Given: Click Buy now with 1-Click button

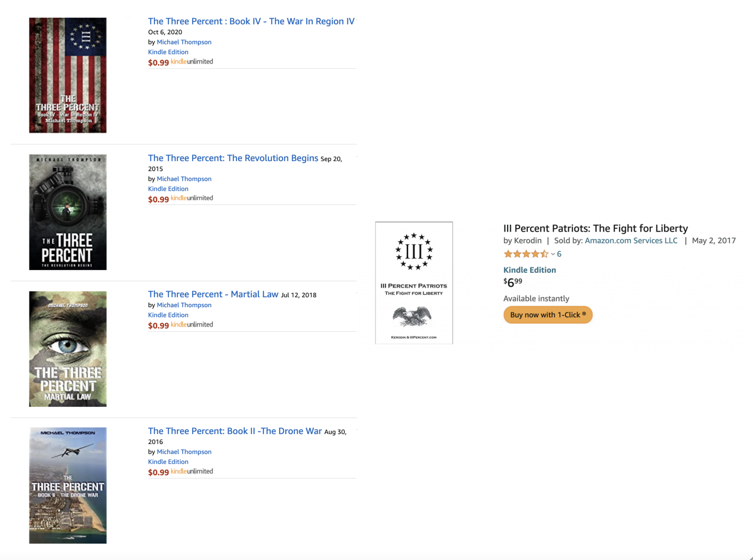Looking at the screenshot, I should tap(547, 315).
